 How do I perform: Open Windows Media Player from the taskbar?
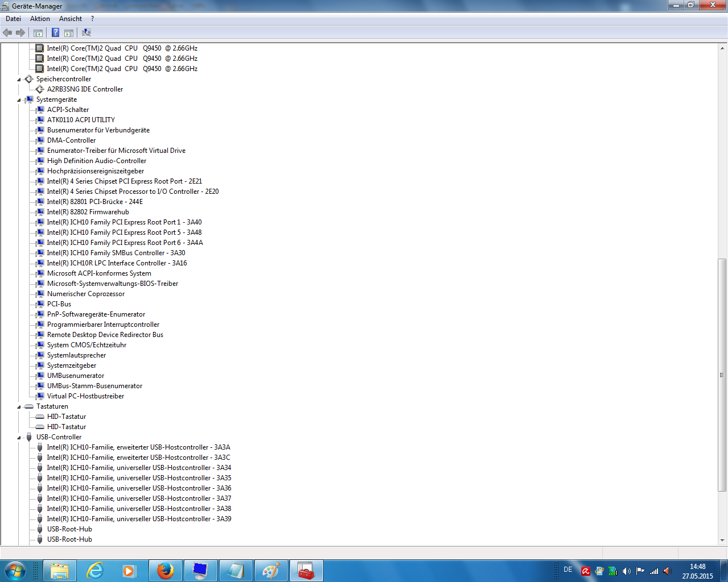click(130, 571)
